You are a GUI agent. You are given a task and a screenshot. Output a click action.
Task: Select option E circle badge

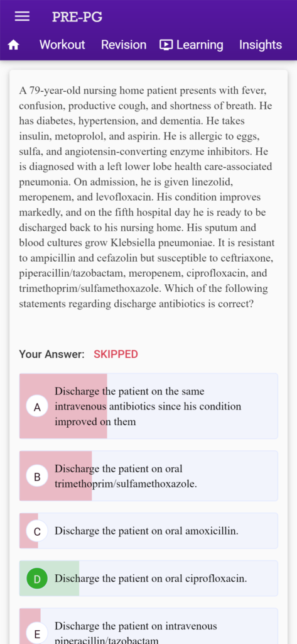(x=37, y=634)
